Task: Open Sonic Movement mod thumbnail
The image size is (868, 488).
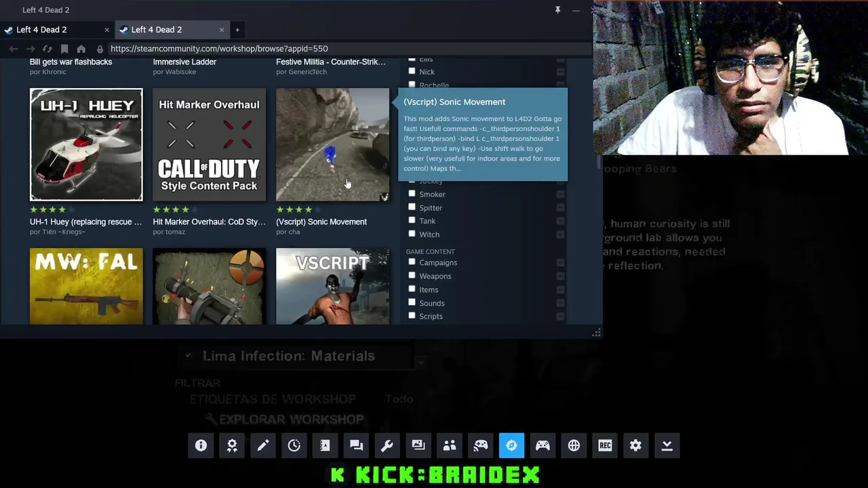Action: (x=332, y=144)
